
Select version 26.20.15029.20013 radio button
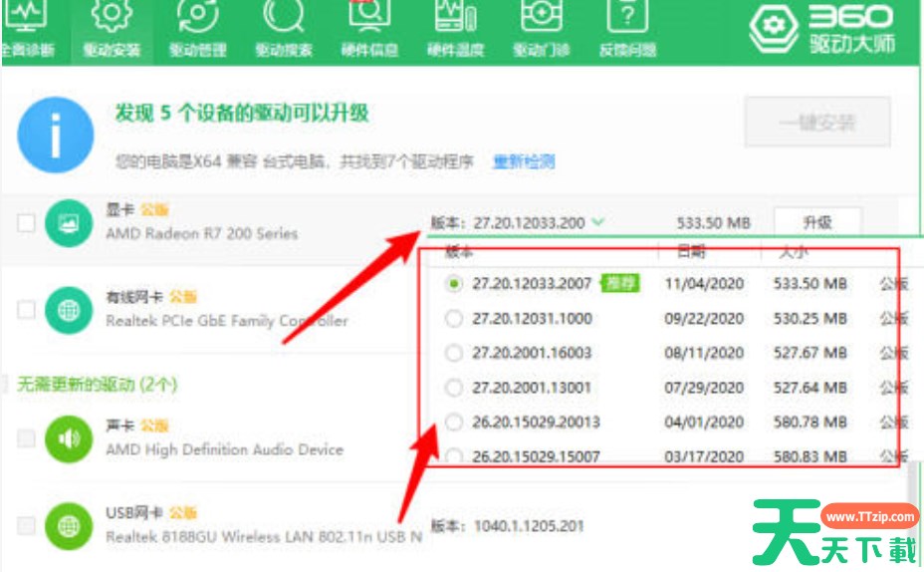454,423
